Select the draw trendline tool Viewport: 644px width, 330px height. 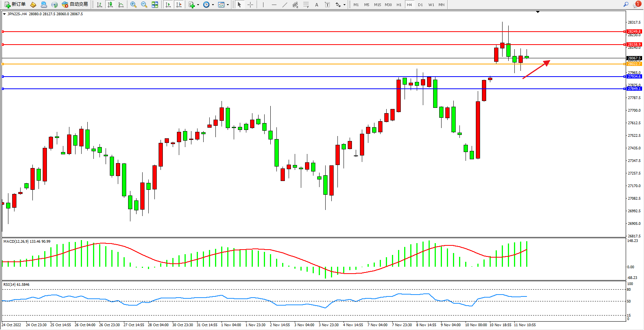tap(285, 5)
